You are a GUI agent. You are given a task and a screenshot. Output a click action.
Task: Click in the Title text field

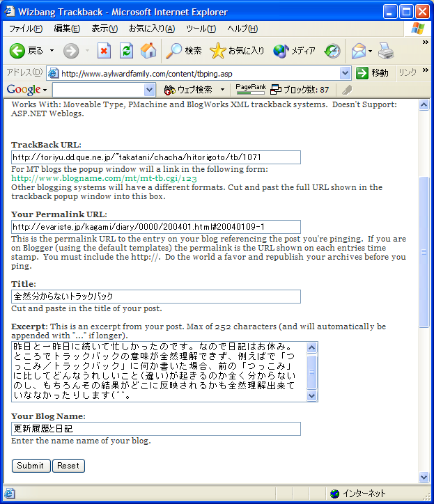pos(156,297)
